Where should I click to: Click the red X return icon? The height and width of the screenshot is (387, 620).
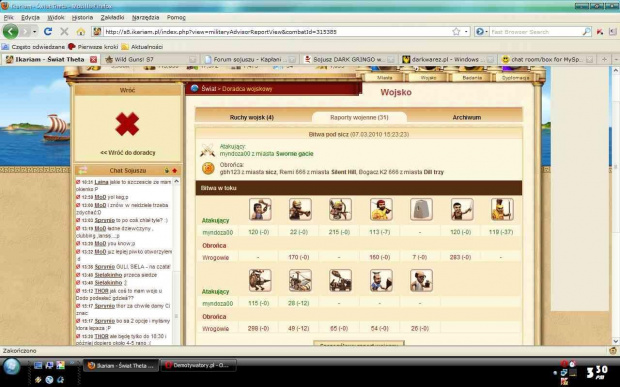(x=127, y=124)
